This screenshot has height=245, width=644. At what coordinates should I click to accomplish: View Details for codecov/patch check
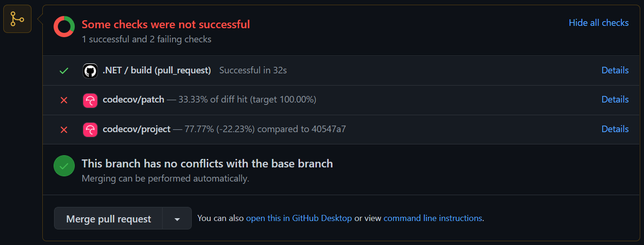pyautogui.click(x=615, y=99)
